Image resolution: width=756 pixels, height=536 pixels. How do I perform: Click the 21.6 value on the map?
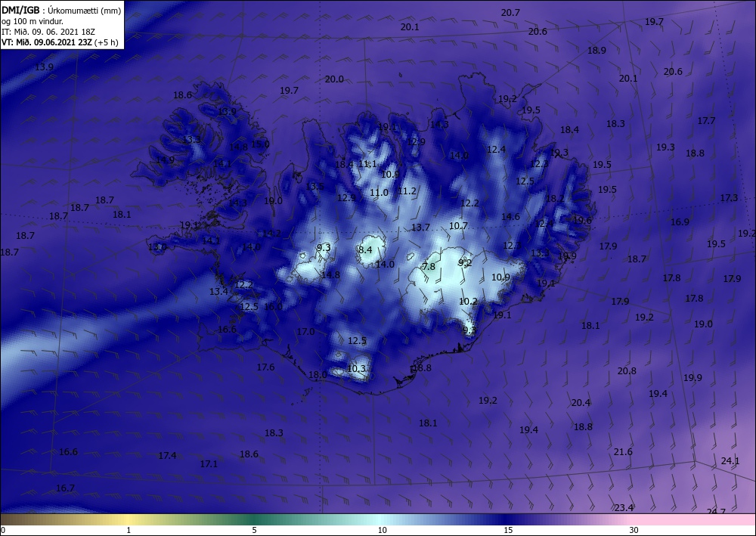point(623,451)
